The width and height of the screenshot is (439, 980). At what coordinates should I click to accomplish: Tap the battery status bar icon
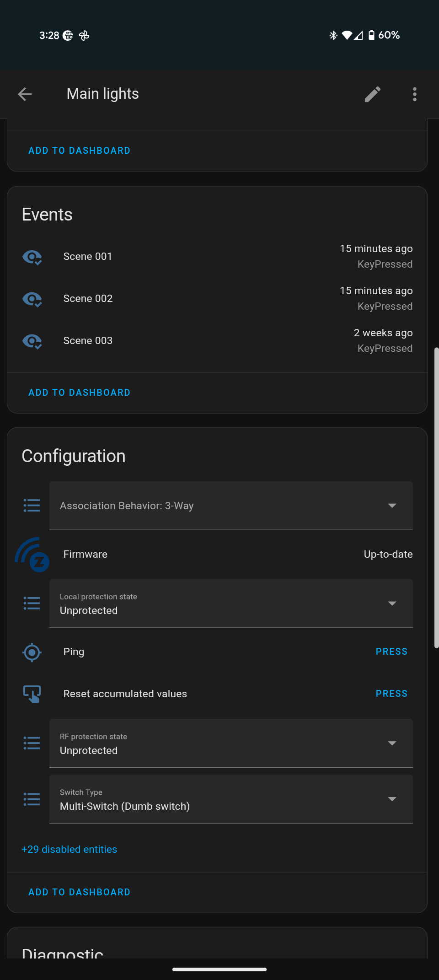point(371,35)
